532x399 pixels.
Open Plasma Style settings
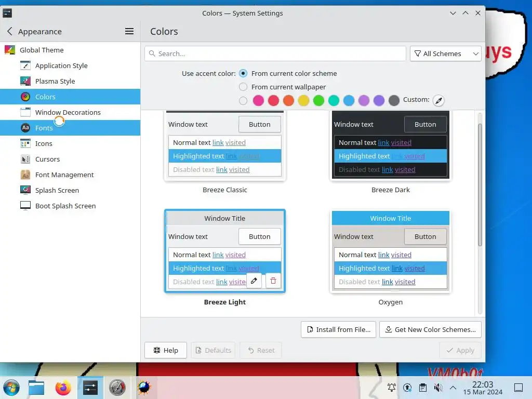point(70,81)
